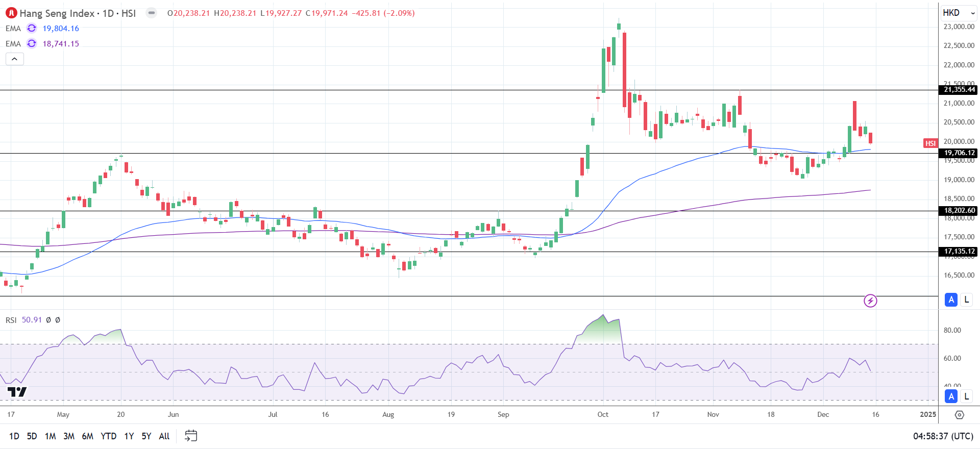Screen dimensions: 980x449
Task: Toggle log scale L on price pane
Action: (966, 300)
